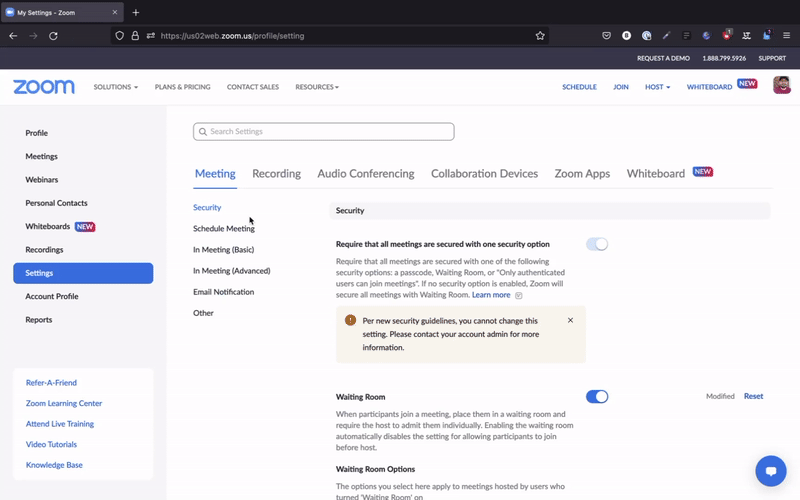Image resolution: width=800 pixels, height=500 pixels.
Task: Open the Support link
Action: point(772,59)
